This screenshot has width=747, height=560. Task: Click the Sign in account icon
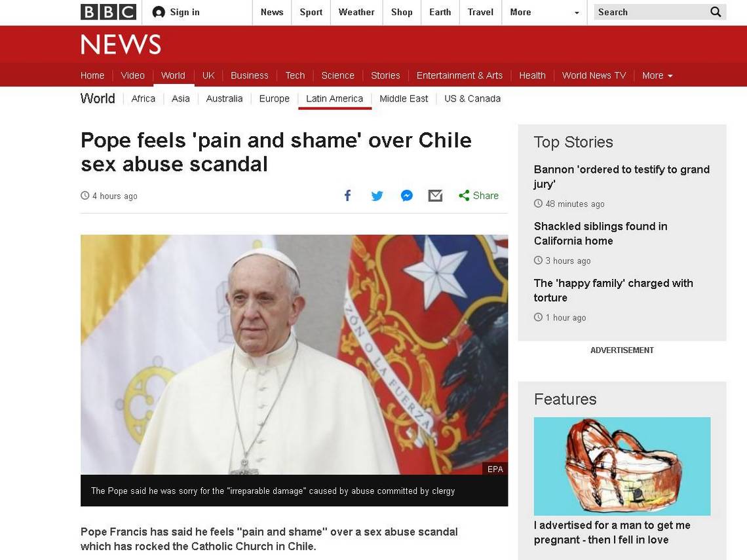point(159,12)
